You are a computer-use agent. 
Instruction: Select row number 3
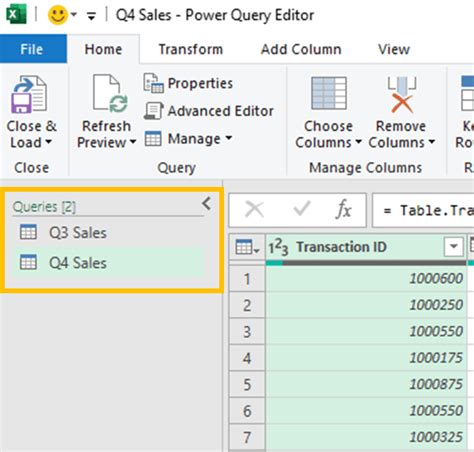pos(247,331)
